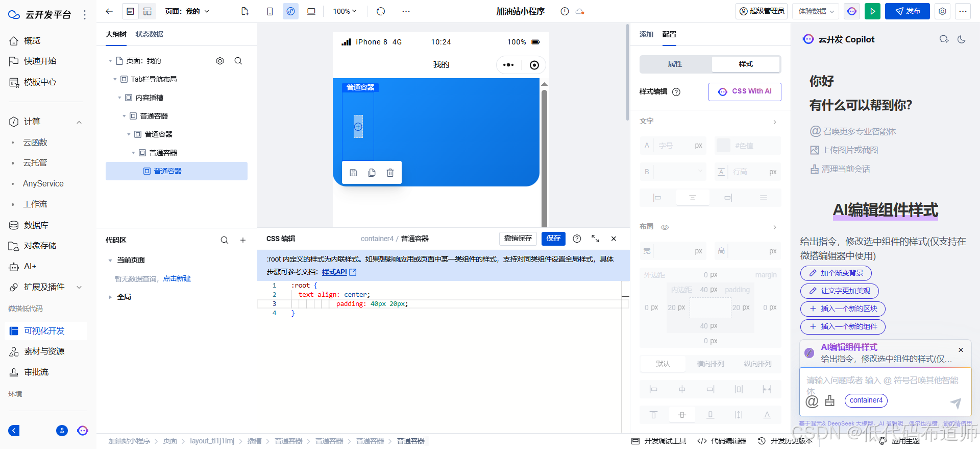Viewport: 980px width, 449px height.
Task: Open 超级管理员 role selector
Action: (762, 11)
